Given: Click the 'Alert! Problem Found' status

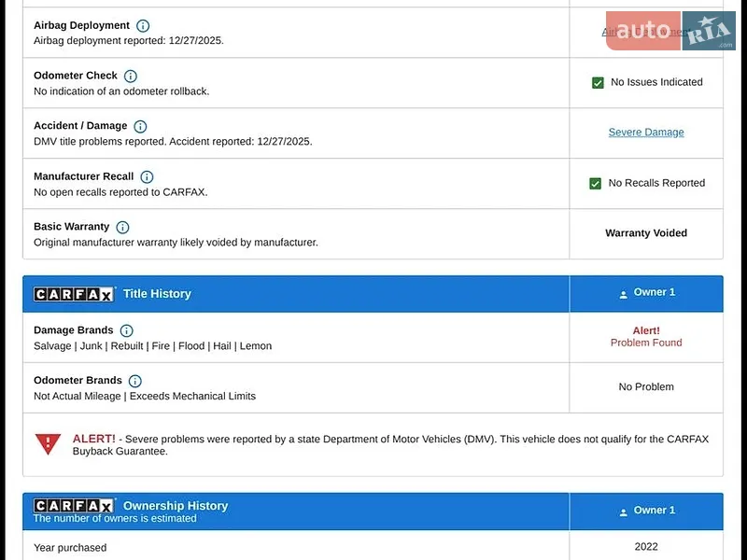Looking at the screenshot, I should click(646, 337).
